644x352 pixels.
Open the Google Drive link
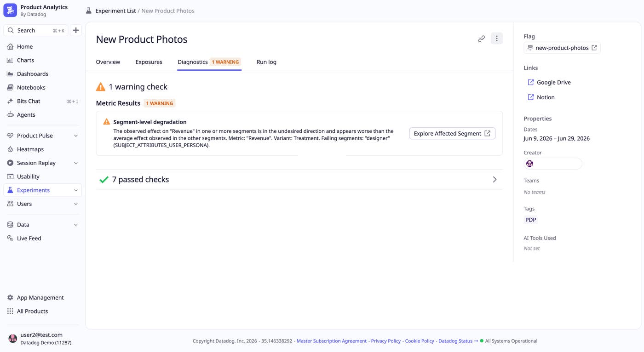(549, 82)
